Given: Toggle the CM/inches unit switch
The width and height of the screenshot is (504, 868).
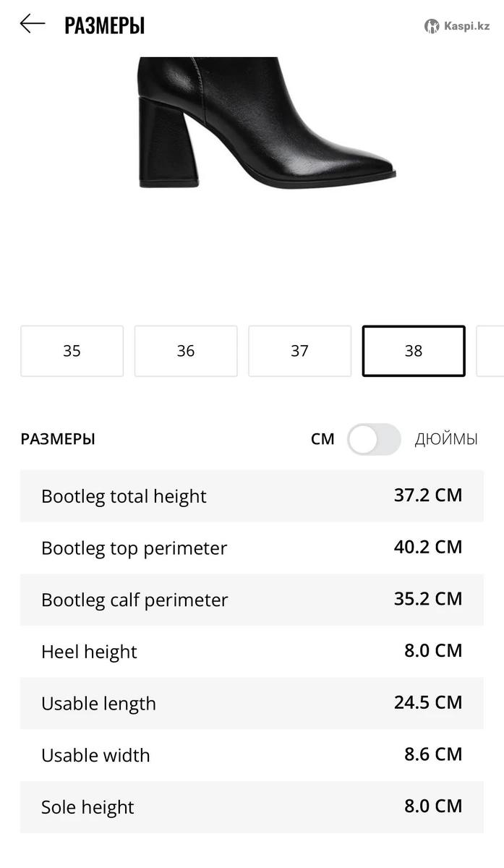Looking at the screenshot, I should click(373, 439).
